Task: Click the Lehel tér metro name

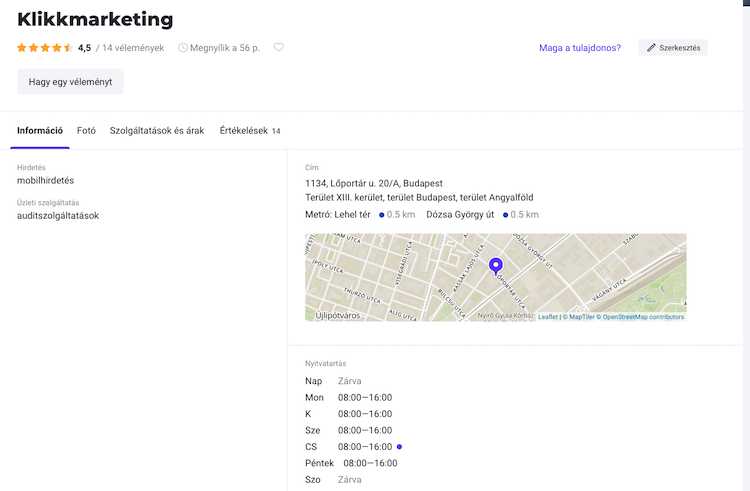Action: [x=352, y=215]
